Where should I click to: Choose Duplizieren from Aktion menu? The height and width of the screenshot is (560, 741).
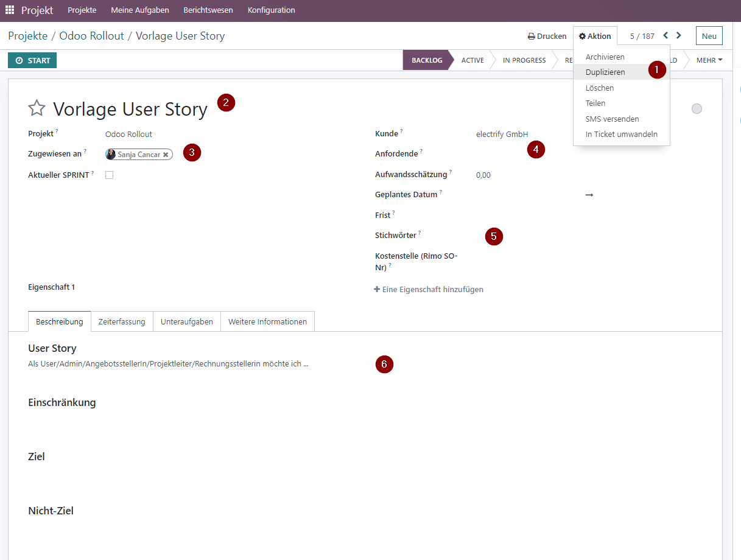622,72
